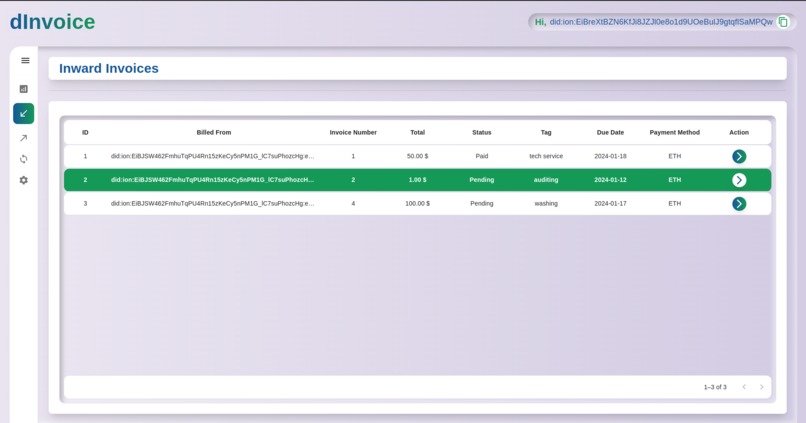Copy the DID with the clipboard icon
This screenshot has width=806, height=423.
(783, 22)
